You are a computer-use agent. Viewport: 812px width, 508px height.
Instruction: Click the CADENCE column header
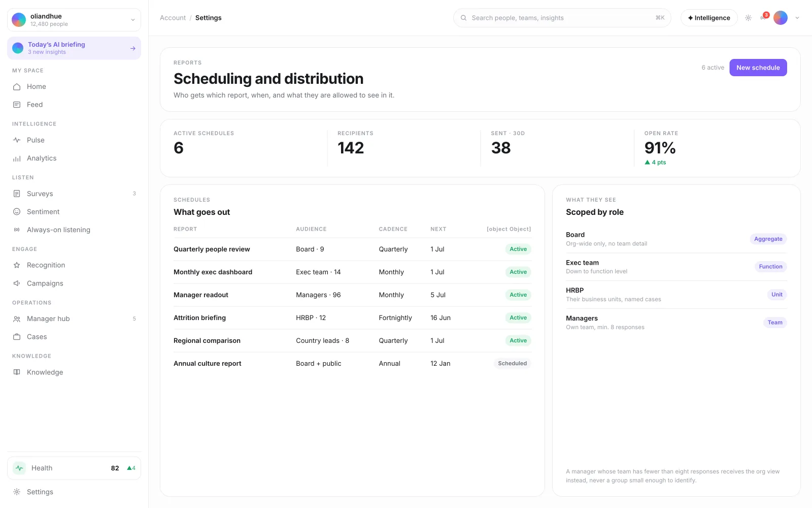pos(393,229)
